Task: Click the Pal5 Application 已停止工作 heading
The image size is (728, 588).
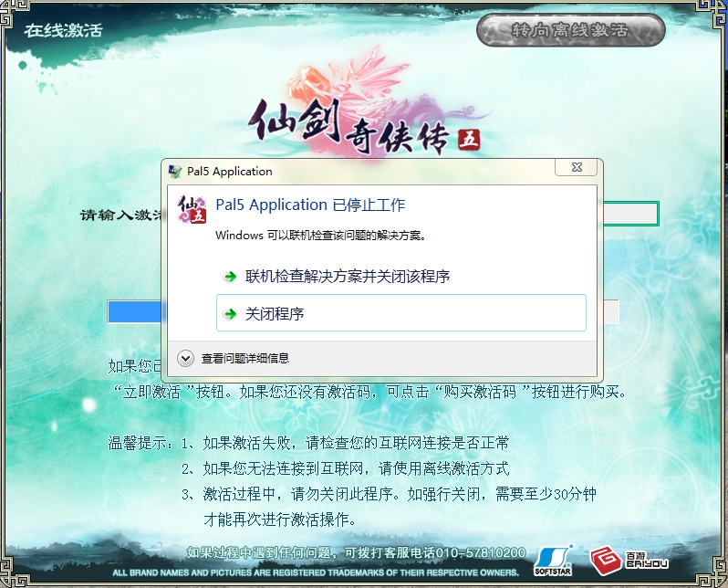Action: (310, 205)
